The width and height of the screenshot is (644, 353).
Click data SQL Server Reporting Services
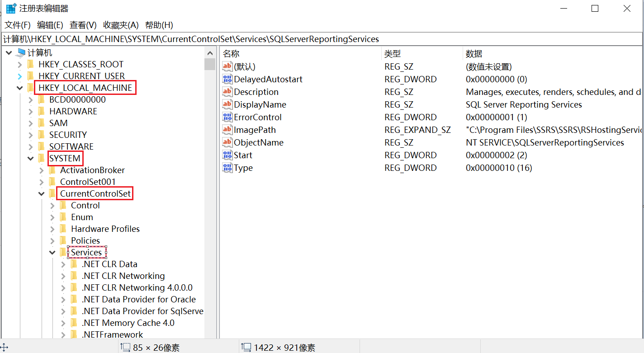[x=524, y=104]
